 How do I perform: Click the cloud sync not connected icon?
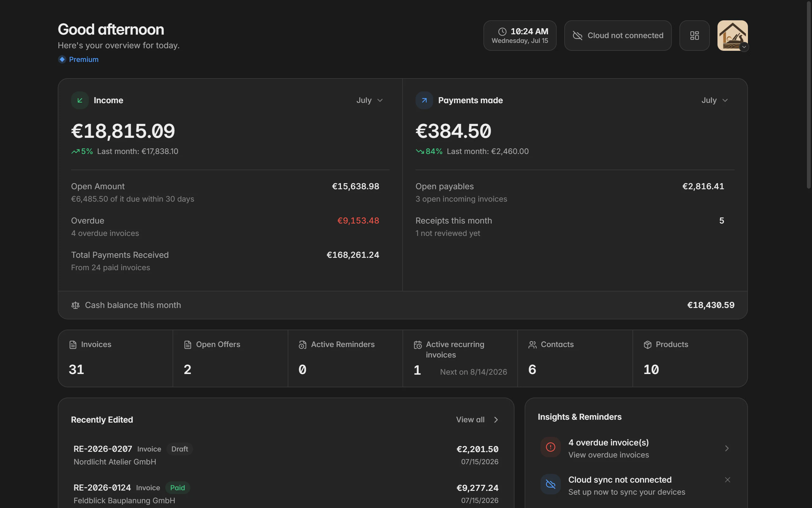[x=551, y=484]
